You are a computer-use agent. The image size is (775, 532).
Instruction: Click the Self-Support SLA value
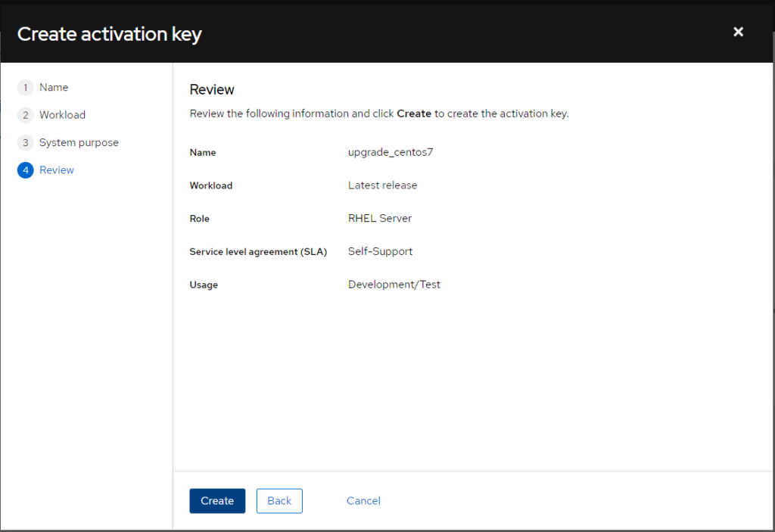pos(380,251)
